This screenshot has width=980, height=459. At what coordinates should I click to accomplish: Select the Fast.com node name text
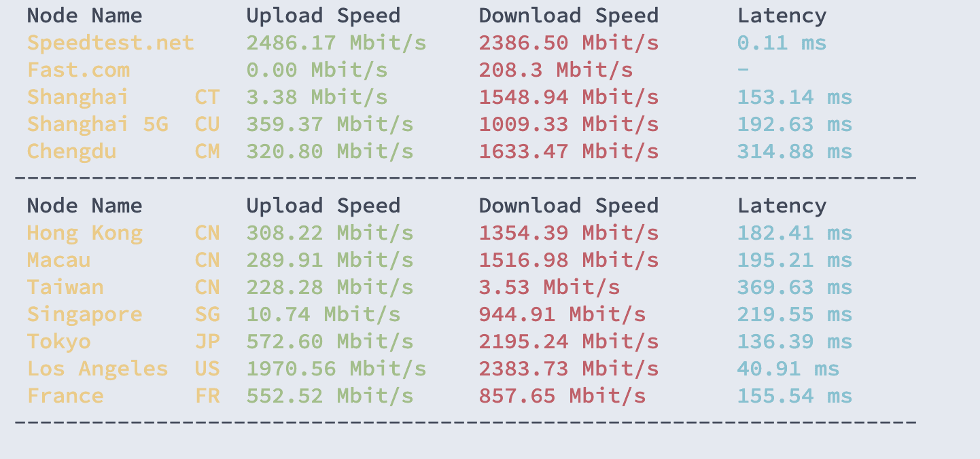click(x=78, y=70)
